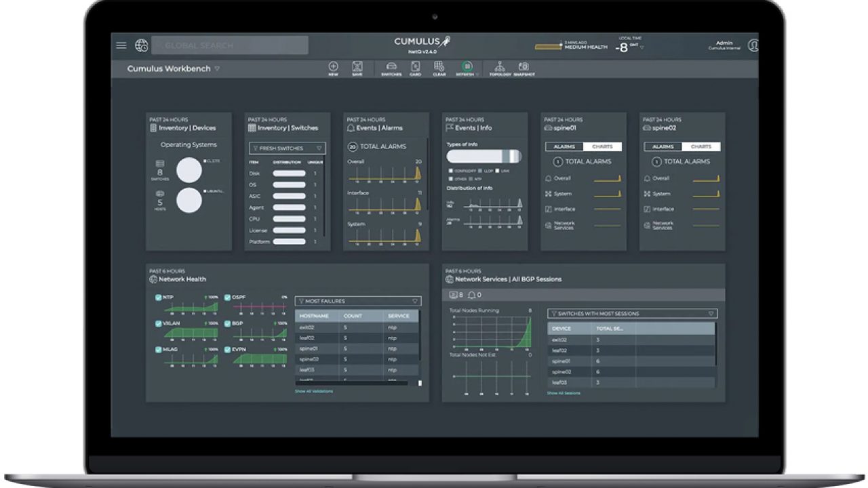
Task: Open the hamburger main menu
Action: pos(121,45)
